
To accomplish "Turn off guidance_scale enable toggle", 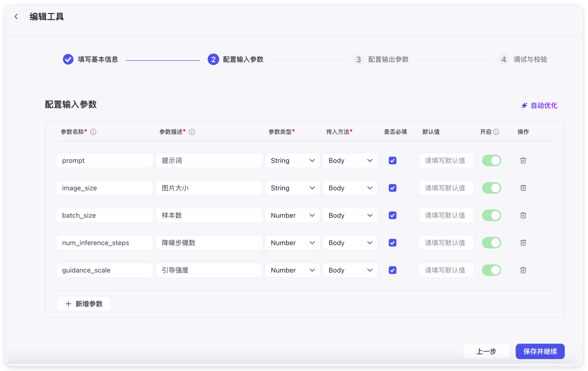I will click(x=491, y=270).
